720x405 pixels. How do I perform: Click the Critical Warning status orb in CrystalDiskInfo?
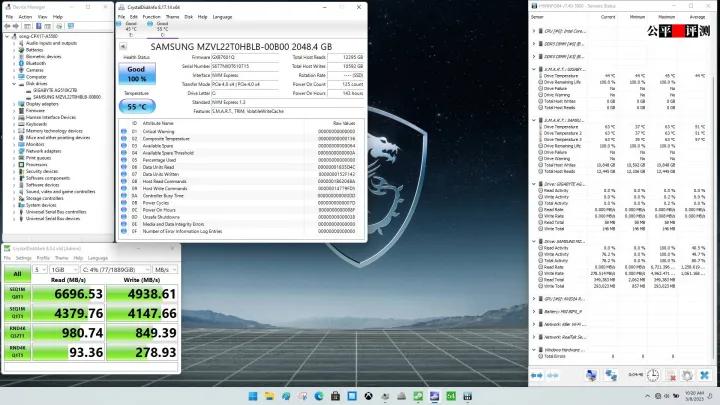[x=124, y=131]
